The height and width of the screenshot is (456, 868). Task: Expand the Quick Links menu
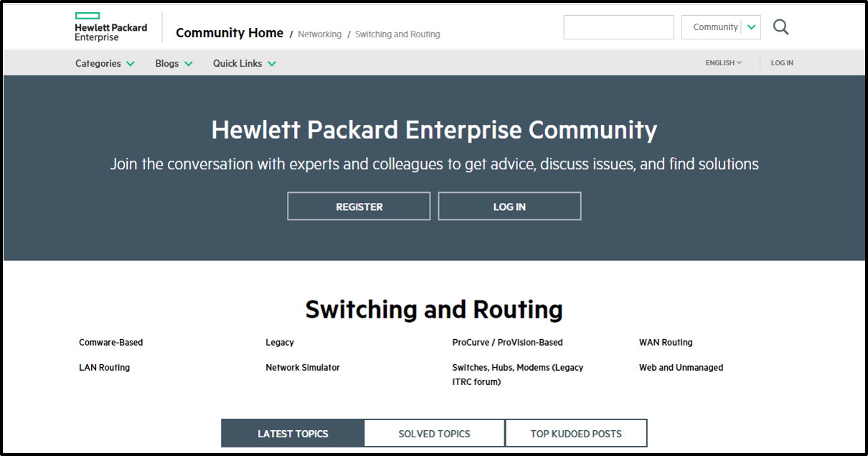tap(244, 63)
